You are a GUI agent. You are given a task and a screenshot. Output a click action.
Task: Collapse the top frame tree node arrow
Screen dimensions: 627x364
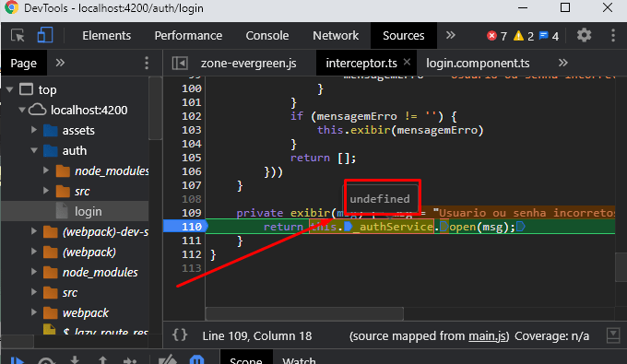tap(9, 90)
